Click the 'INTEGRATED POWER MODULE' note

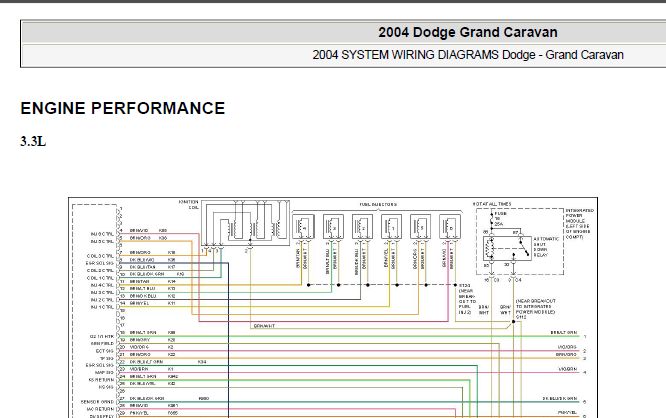(x=579, y=224)
